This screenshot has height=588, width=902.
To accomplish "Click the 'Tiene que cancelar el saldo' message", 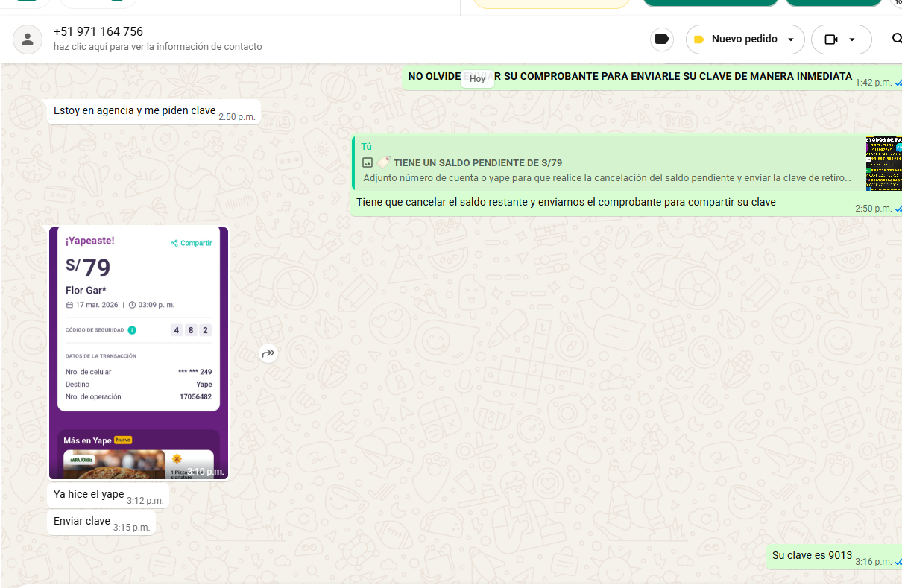I will click(x=566, y=202).
